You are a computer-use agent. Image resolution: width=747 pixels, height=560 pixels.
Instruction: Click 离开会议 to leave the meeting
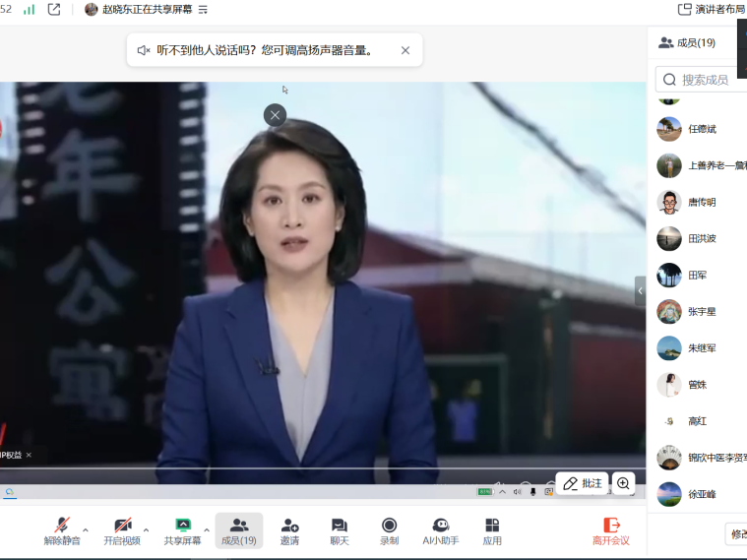click(611, 530)
